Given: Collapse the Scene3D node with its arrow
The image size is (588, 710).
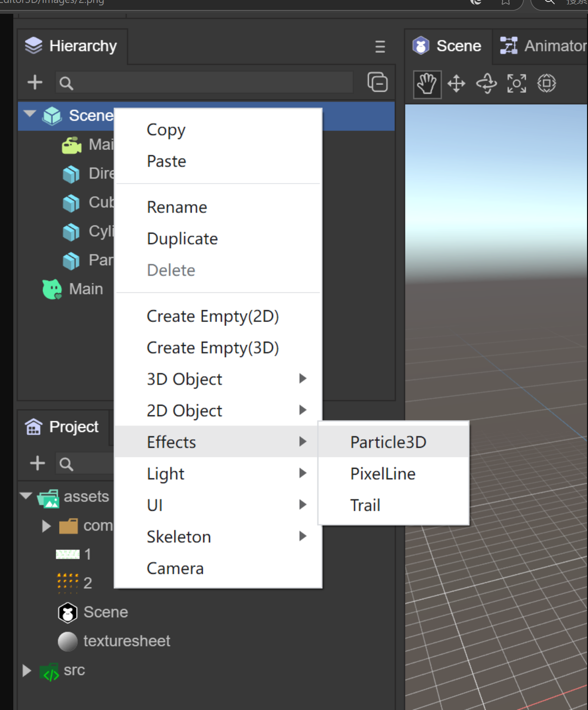Looking at the screenshot, I should (x=29, y=114).
